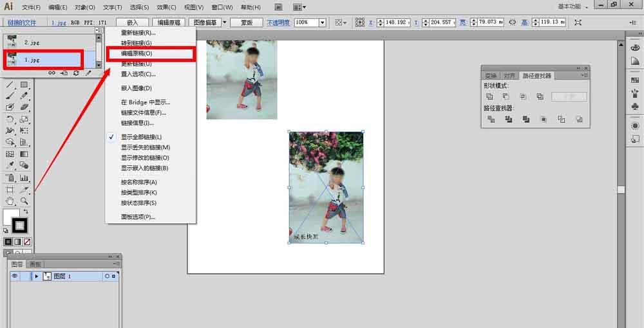The image size is (644, 328).
Task: Switch to the 对齐 tab
Action: click(x=509, y=76)
